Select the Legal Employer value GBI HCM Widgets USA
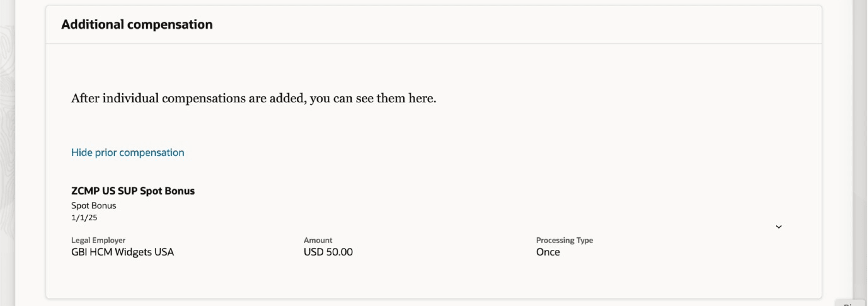868x307 pixels. tap(122, 252)
